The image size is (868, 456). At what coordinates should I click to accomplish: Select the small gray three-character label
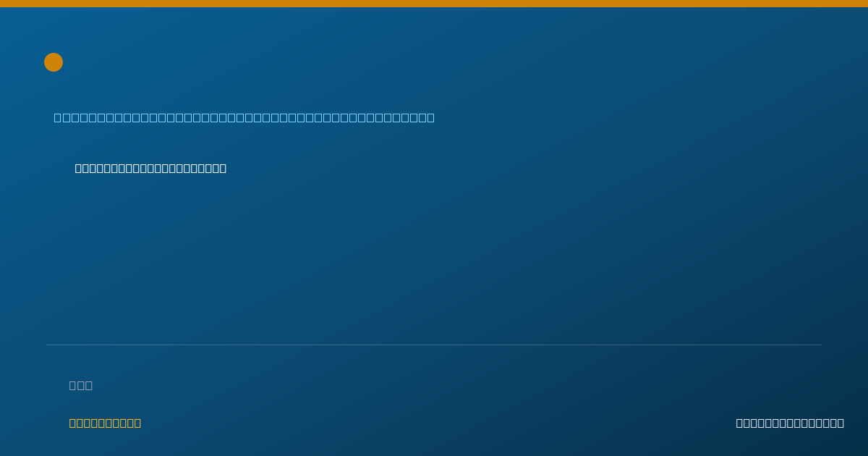pos(81,386)
